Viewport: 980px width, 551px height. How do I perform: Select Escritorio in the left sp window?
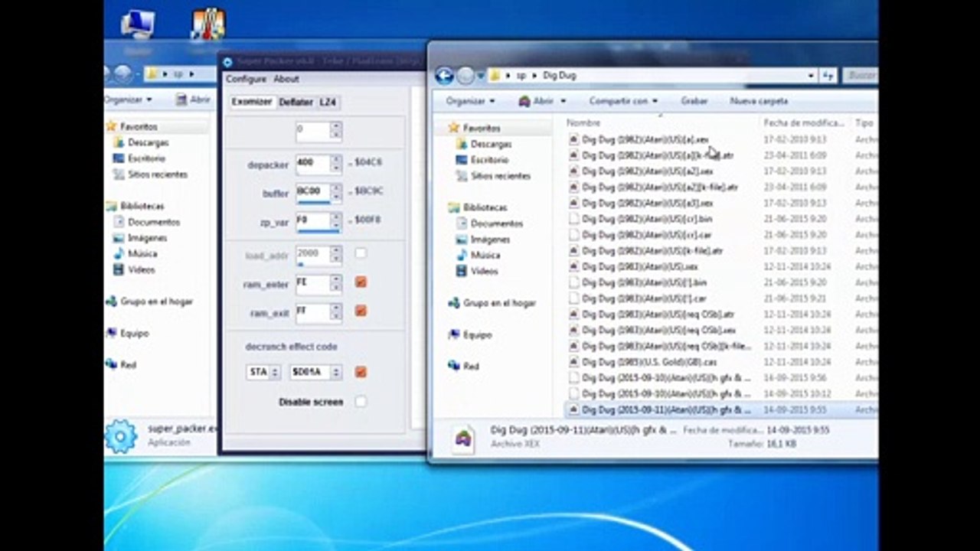(x=146, y=158)
